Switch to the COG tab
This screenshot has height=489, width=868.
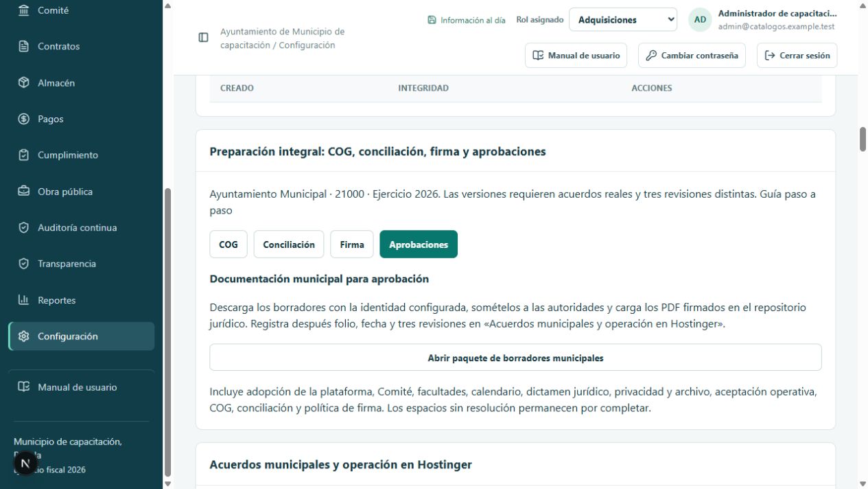(228, 244)
